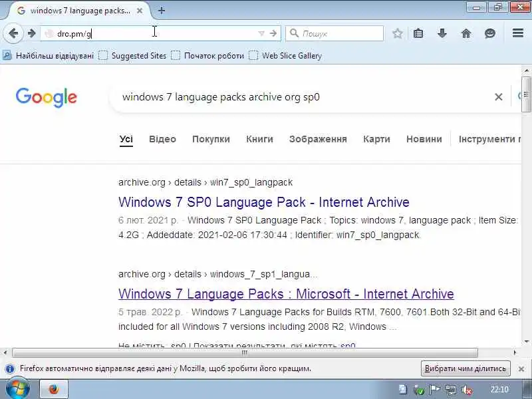Screen dimensions: 532x399
Task: Open the Windows Start menu orb
Action: [18, 389]
